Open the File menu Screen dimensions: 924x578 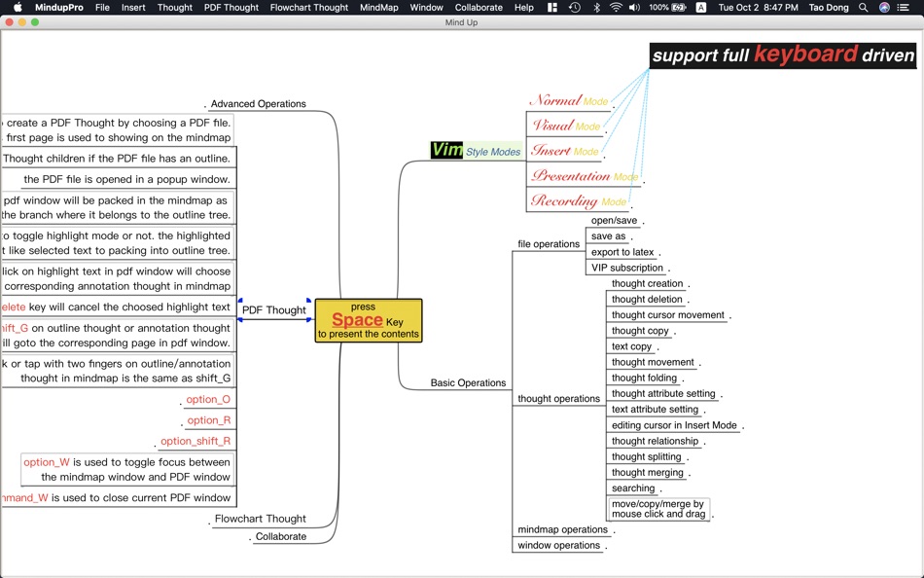[102, 8]
